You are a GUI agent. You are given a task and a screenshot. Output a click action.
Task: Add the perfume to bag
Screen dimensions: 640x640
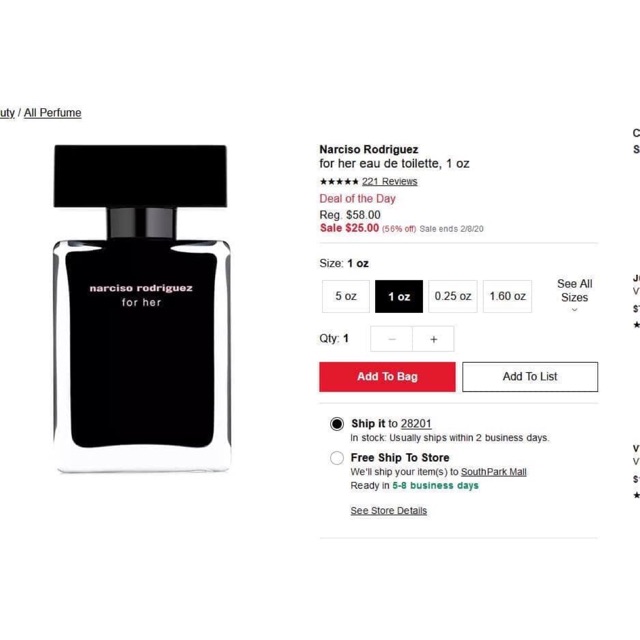(x=387, y=377)
